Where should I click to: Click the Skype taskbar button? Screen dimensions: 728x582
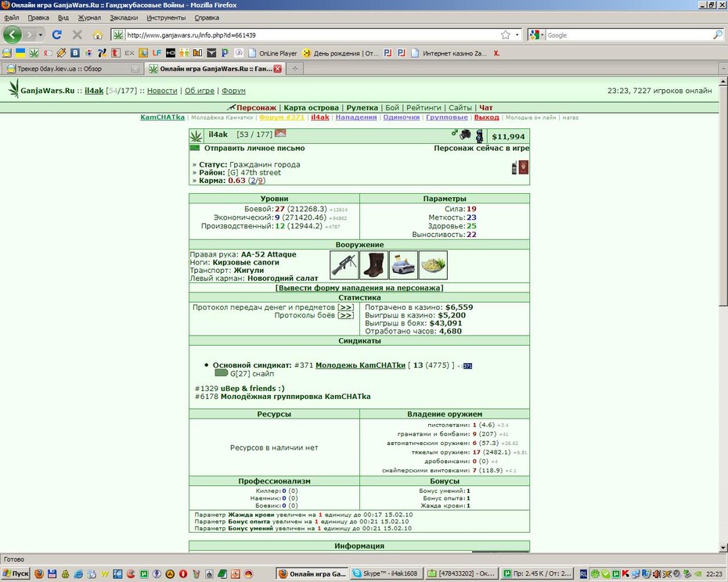pyautogui.click(x=385, y=573)
